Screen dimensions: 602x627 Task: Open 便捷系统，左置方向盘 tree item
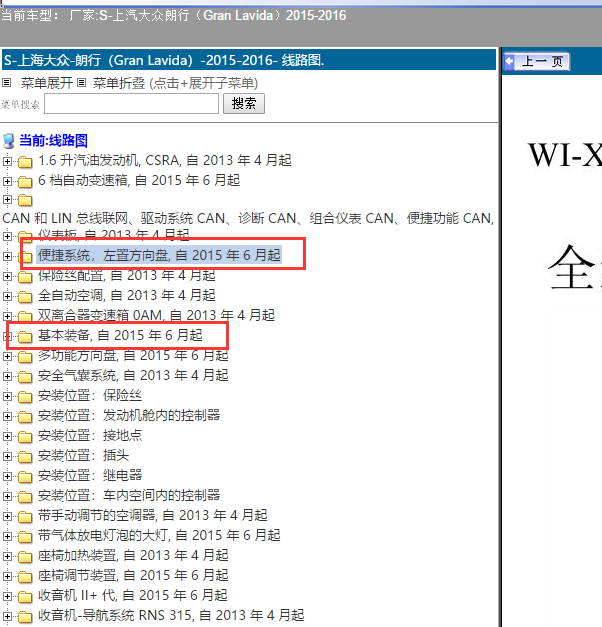click(159, 255)
